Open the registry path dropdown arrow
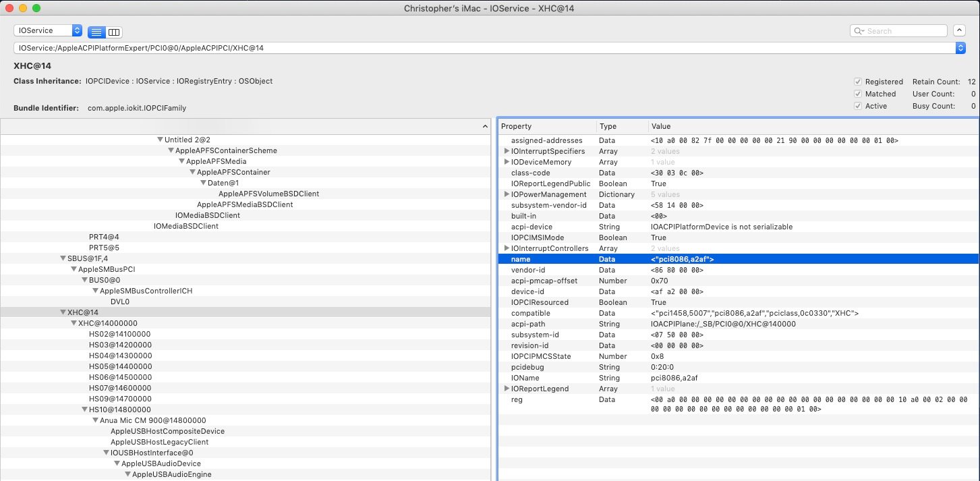 tap(960, 48)
